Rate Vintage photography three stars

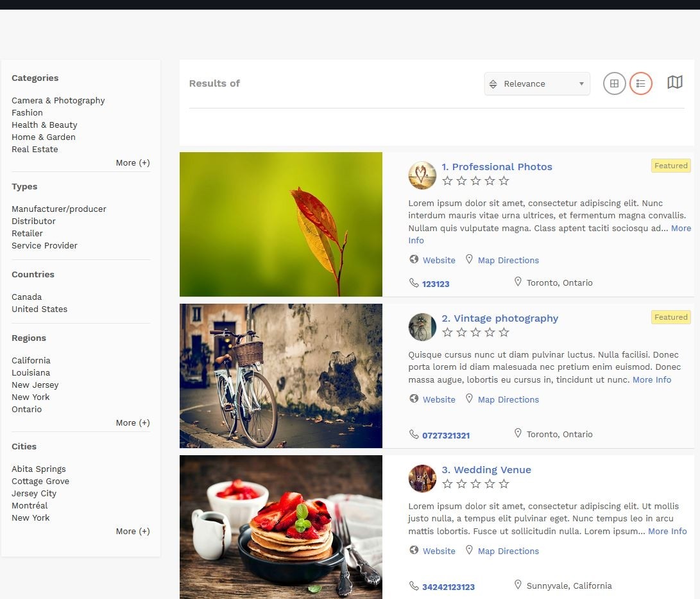[x=475, y=332]
